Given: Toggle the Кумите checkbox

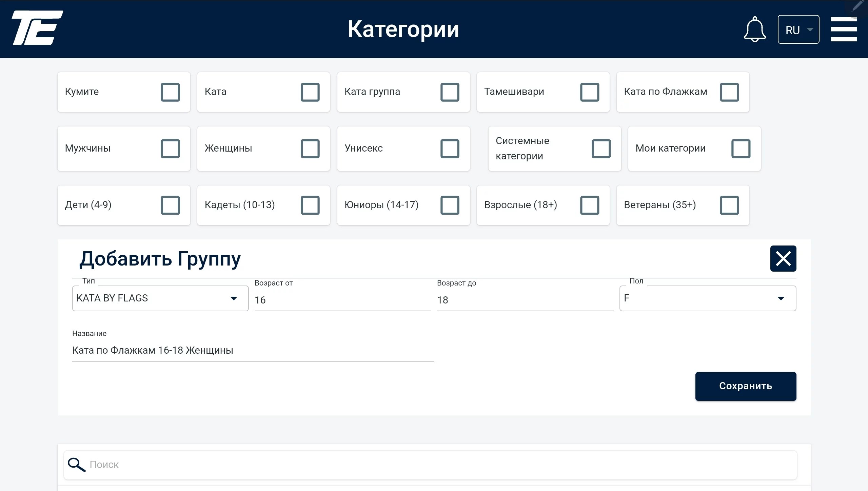Looking at the screenshot, I should [170, 92].
